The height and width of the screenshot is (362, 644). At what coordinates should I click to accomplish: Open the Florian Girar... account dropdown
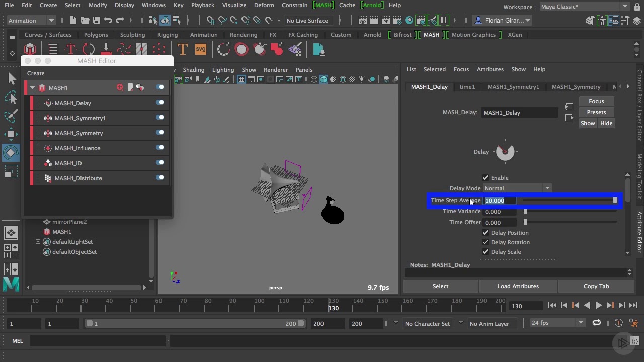tap(503, 21)
